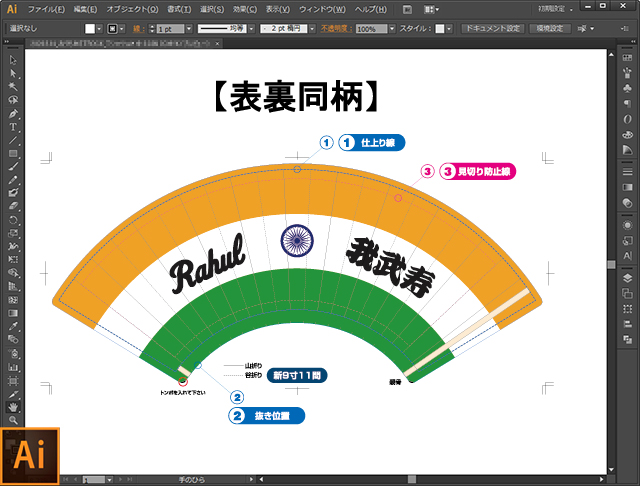Open the Layers panel
640x486 pixels.
[627, 278]
